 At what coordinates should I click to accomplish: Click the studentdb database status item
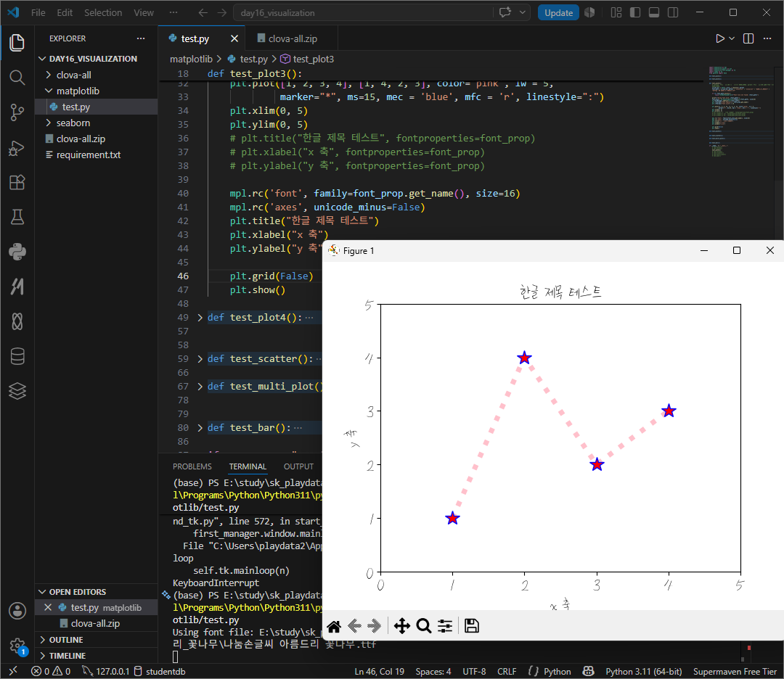click(160, 671)
